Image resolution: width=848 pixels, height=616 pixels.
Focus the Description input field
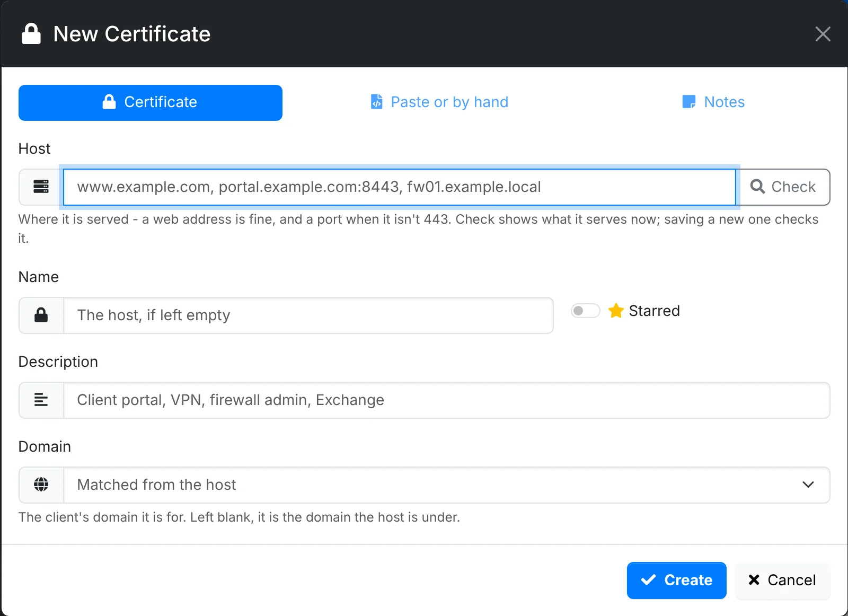pos(447,400)
